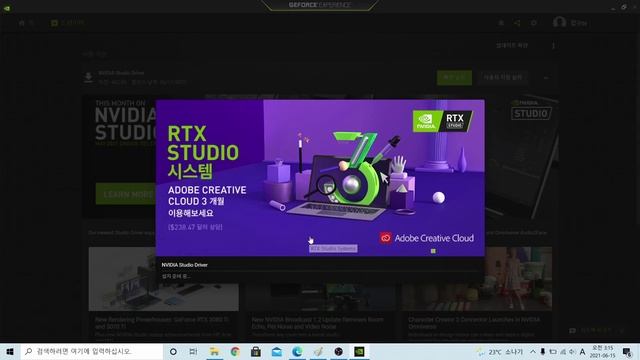The height and width of the screenshot is (360, 640).
Task: Open the Mail app on taskbar
Action: point(277,351)
